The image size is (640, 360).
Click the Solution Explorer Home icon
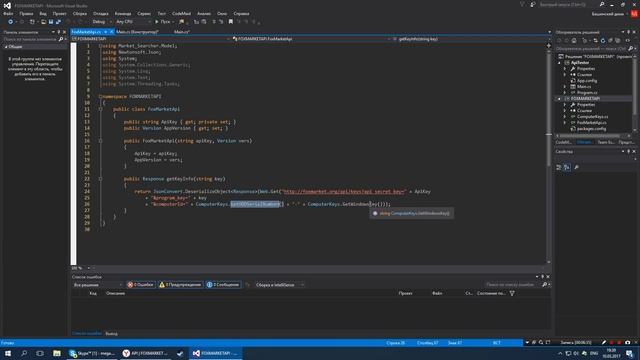(574, 40)
